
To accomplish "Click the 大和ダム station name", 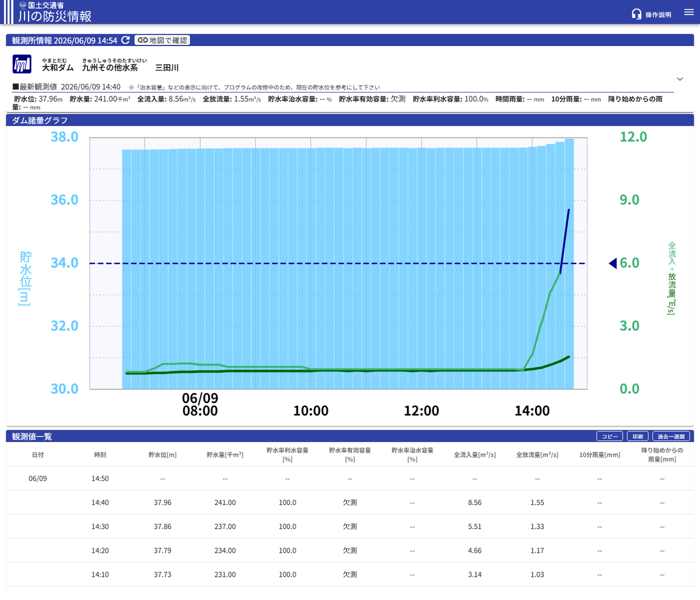I will click(58, 68).
